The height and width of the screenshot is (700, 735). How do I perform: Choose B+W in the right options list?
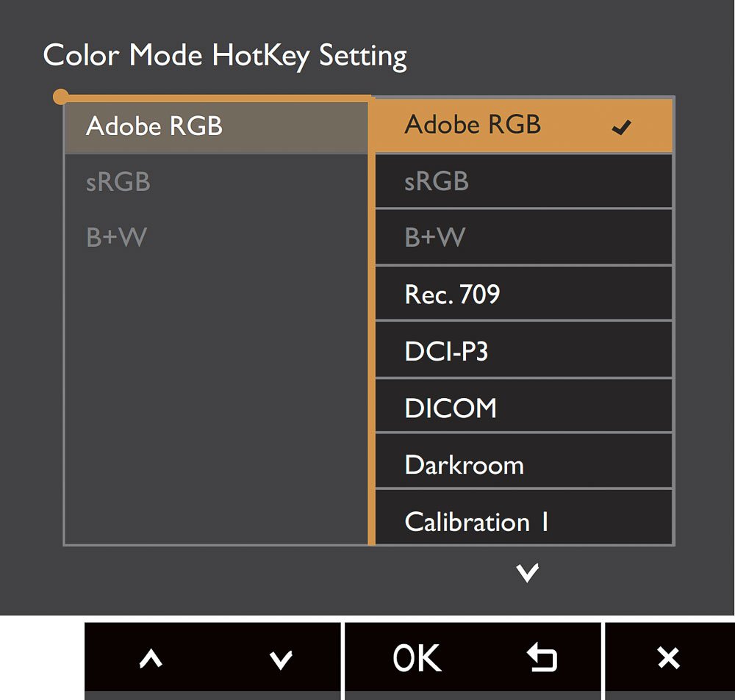[x=523, y=237]
